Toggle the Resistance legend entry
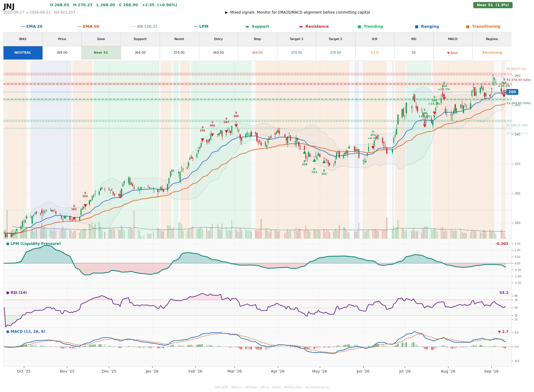Viewport: 534px width, 392px height. click(x=314, y=27)
